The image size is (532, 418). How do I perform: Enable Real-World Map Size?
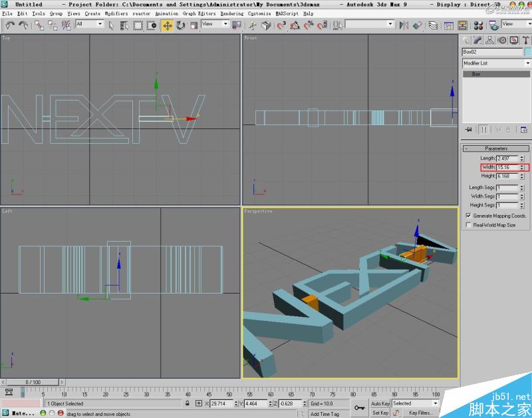point(468,224)
